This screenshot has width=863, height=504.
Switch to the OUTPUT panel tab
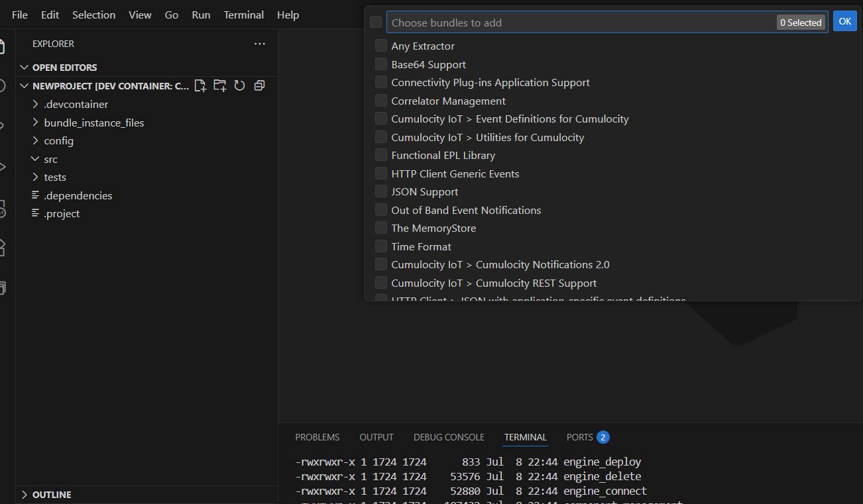click(376, 437)
